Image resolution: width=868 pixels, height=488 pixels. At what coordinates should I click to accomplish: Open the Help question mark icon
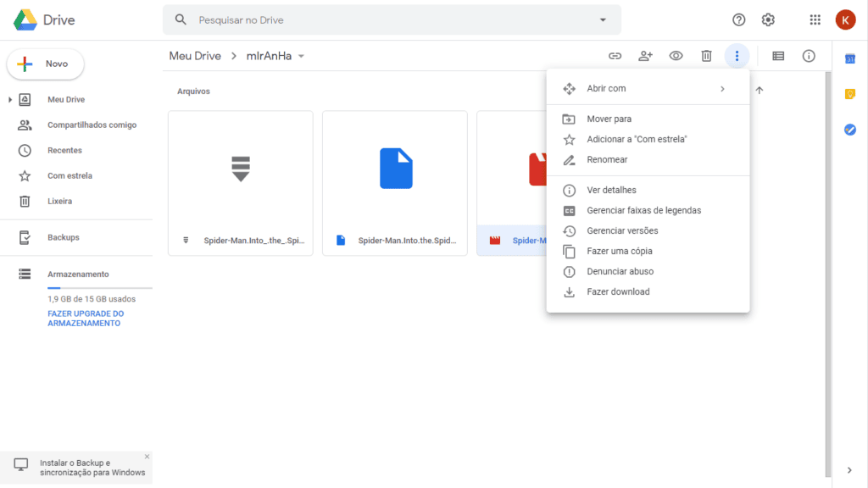738,20
